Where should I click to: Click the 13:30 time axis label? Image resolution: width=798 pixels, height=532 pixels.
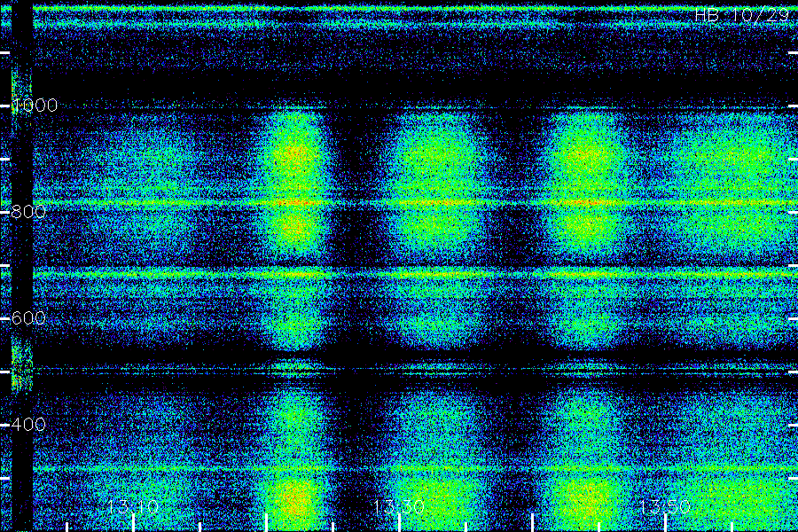coord(399,506)
